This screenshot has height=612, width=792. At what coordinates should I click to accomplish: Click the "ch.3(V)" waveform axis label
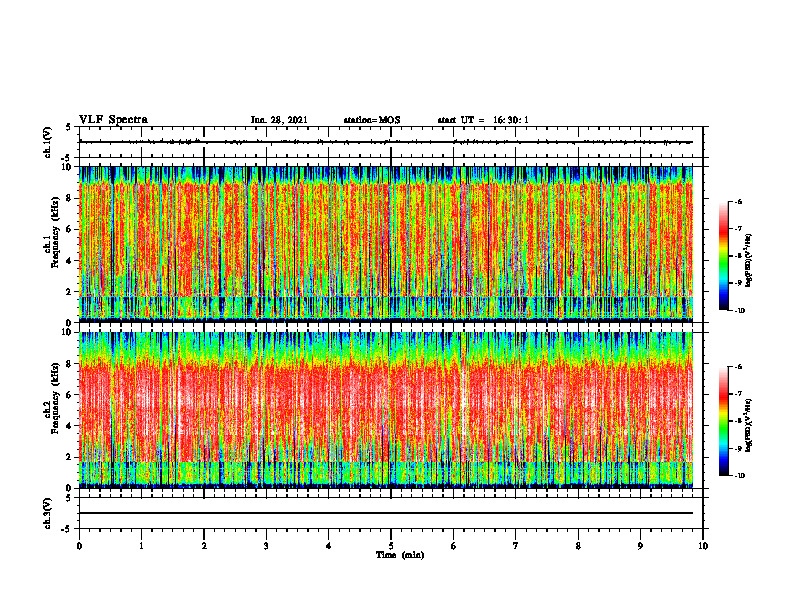click(x=47, y=513)
